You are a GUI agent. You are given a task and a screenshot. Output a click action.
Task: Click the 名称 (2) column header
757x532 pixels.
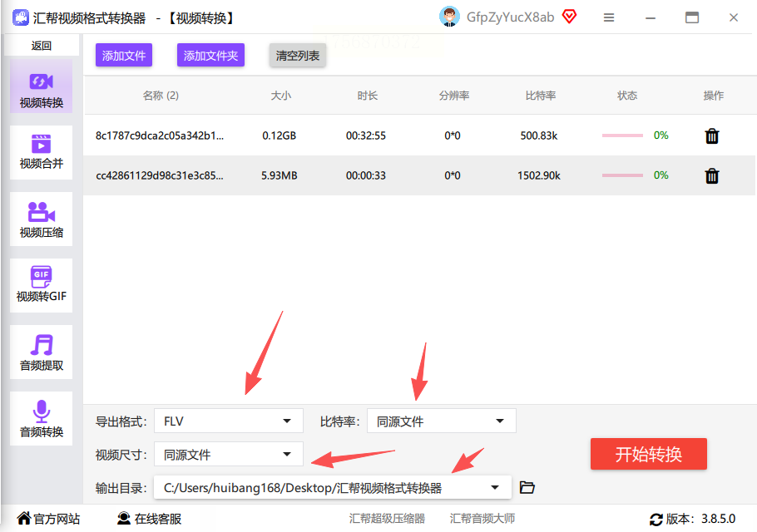tap(161, 96)
